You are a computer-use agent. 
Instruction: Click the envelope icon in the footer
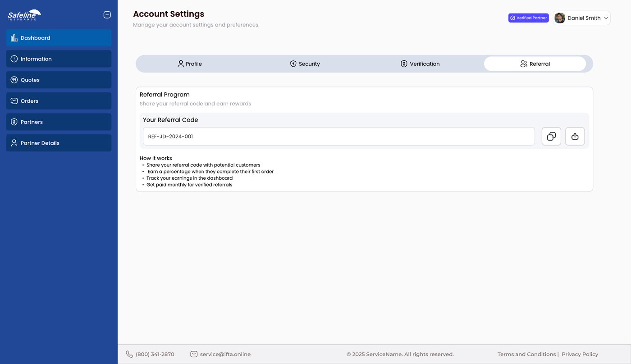194,354
